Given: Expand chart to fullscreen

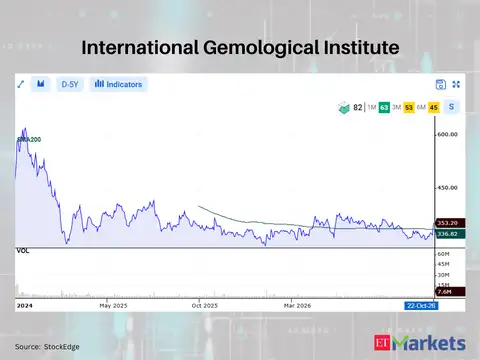Looking at the screenshot, I should pos(456,84).
